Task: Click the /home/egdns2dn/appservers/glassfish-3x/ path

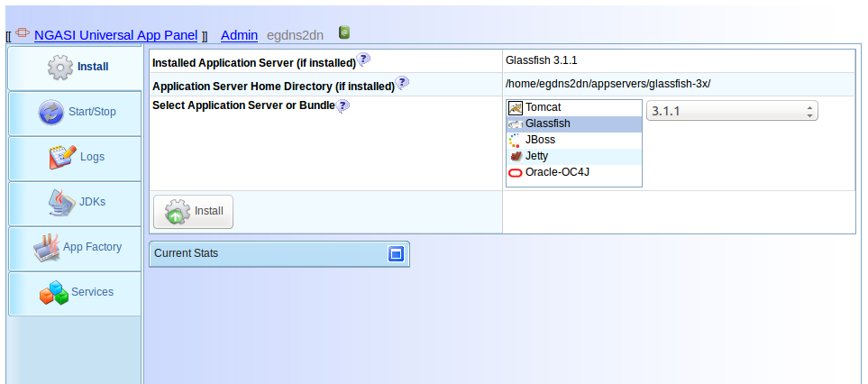Action: [608, 84]
